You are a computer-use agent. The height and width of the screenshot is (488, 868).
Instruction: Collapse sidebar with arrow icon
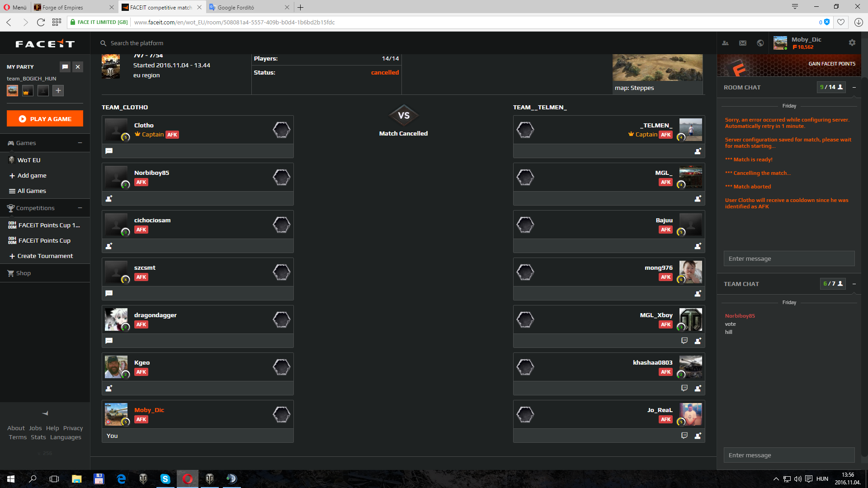(x=45, y=413)
